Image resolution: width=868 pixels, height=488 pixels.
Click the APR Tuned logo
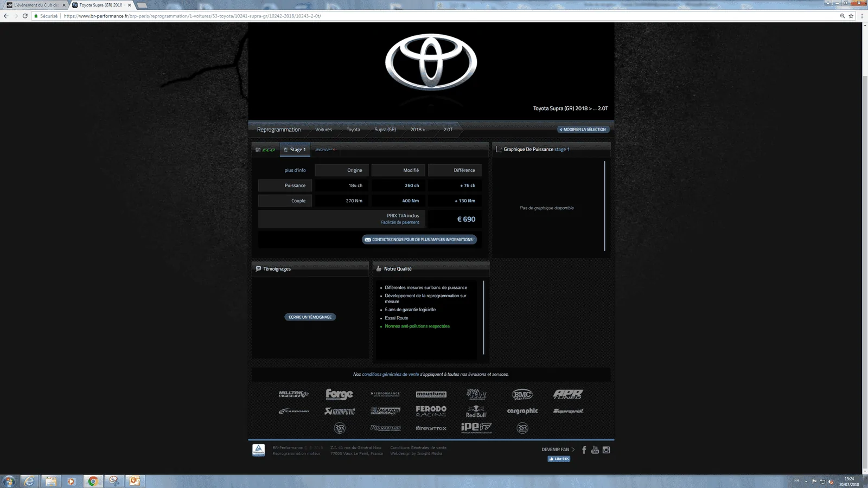click(568, 394)
